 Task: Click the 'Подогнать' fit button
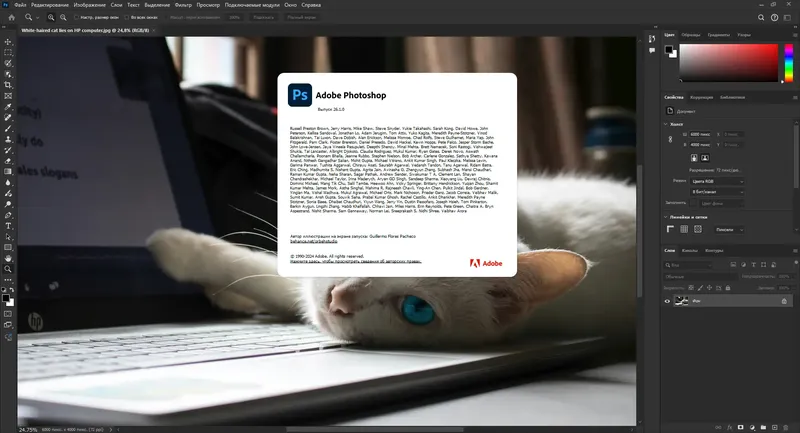click(x=263, y=17)
